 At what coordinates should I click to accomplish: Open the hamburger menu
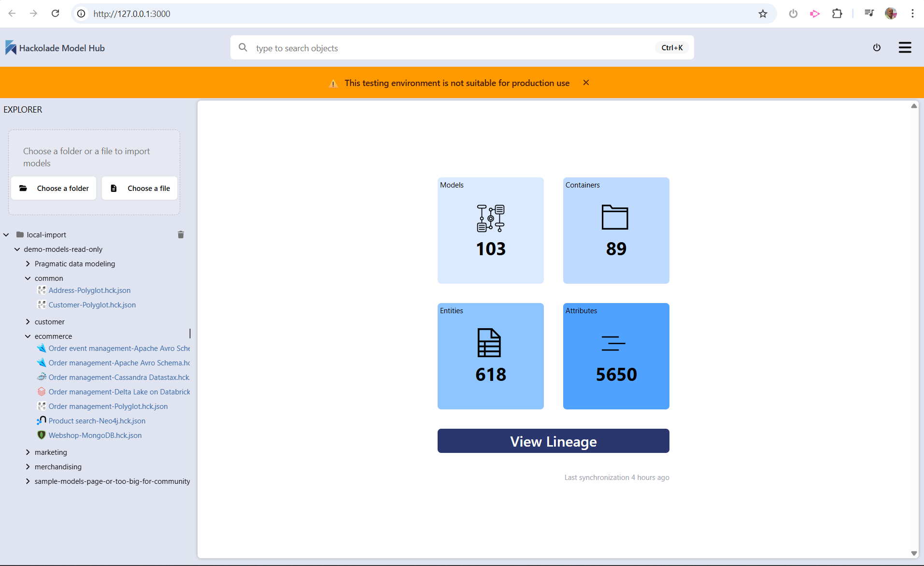coord(905,47)
